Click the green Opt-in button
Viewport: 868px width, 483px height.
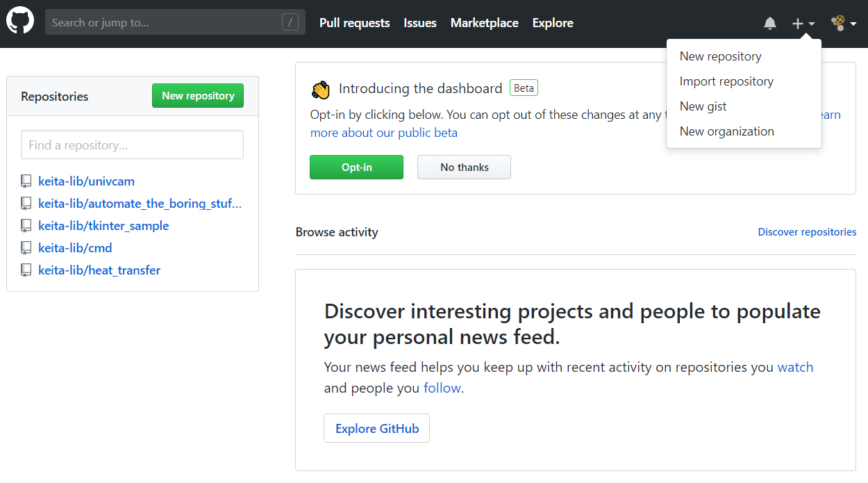click(x=356, y=167)
